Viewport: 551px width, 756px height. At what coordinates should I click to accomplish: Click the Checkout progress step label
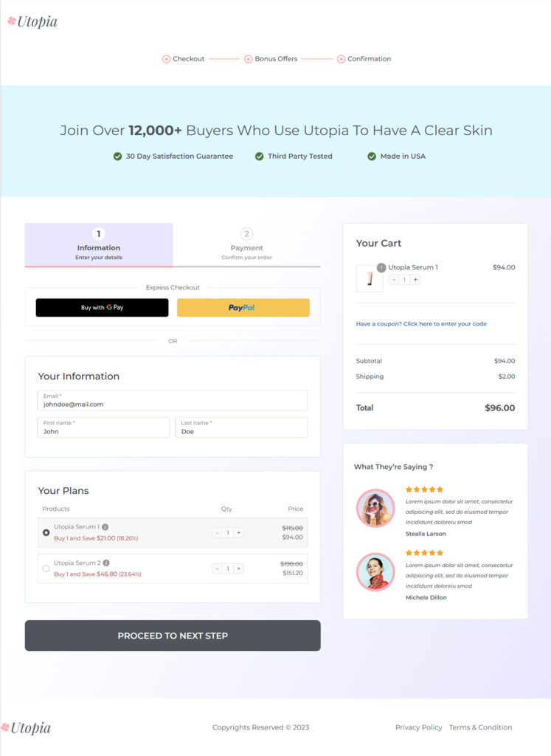coord(189,59)
